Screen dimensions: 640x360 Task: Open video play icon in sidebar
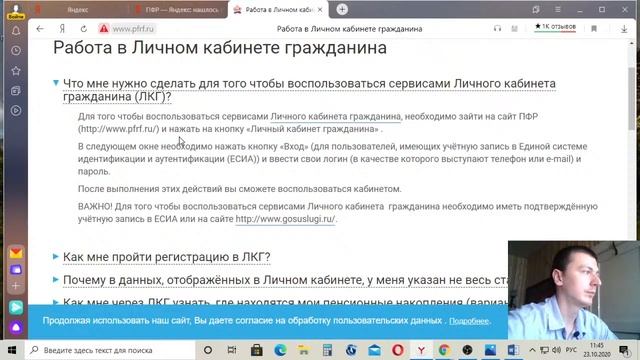[x=16, y=111]
